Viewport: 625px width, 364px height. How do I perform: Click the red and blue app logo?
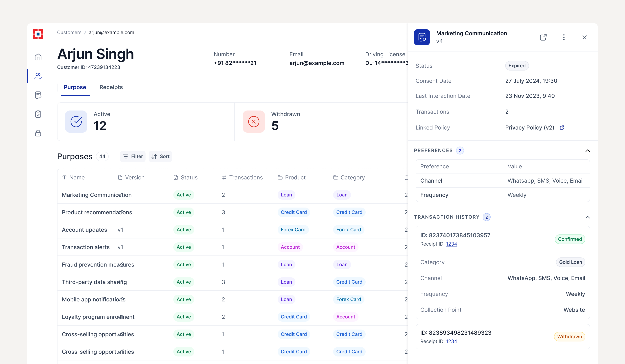click(x=38, y=34)
